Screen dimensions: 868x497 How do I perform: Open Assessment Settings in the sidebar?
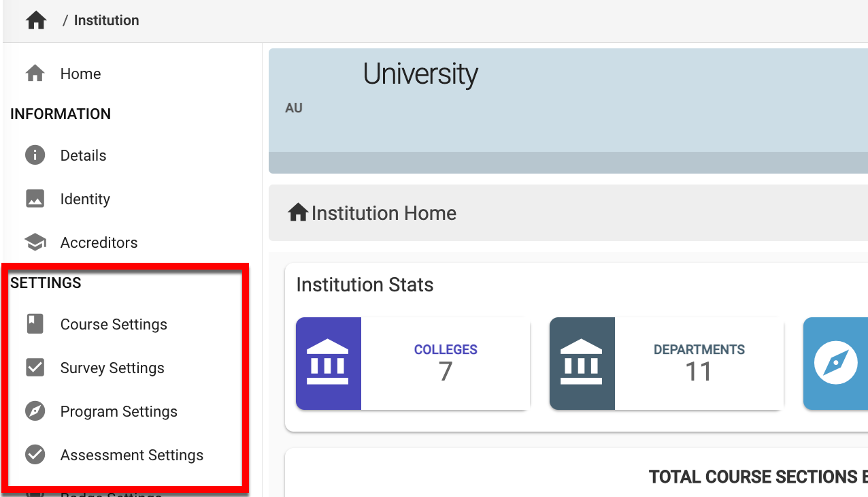click(x=131, y=455)
